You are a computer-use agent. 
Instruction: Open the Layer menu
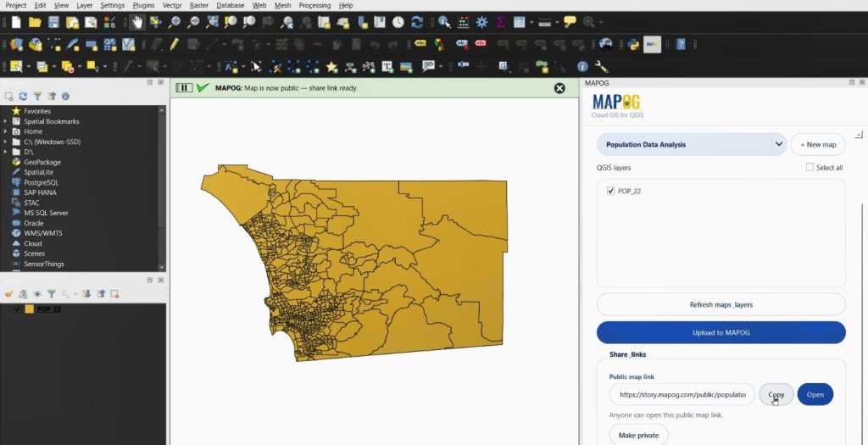pos(84,6)
